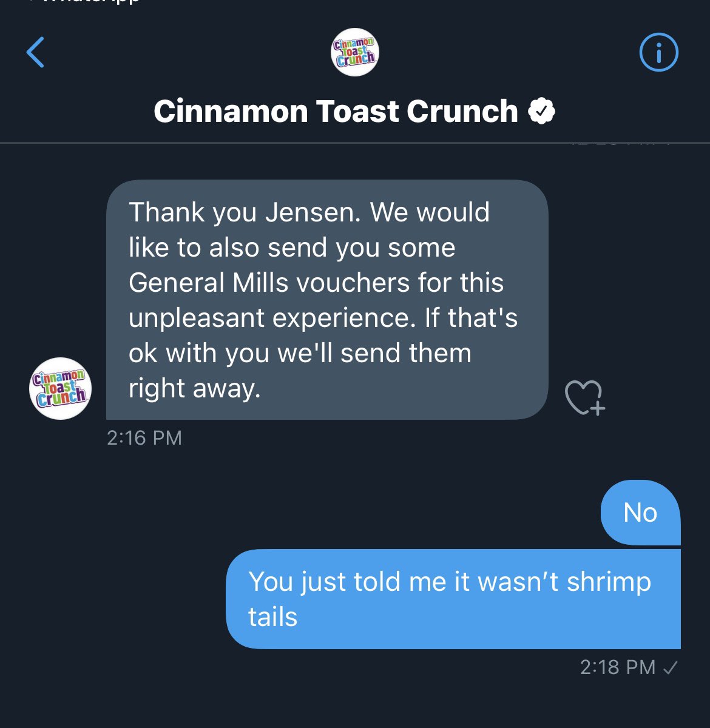Open the Cinnamon Toast Crunch header avatar
The width and height of the screenshot is (710, 728).
point(354,52)
